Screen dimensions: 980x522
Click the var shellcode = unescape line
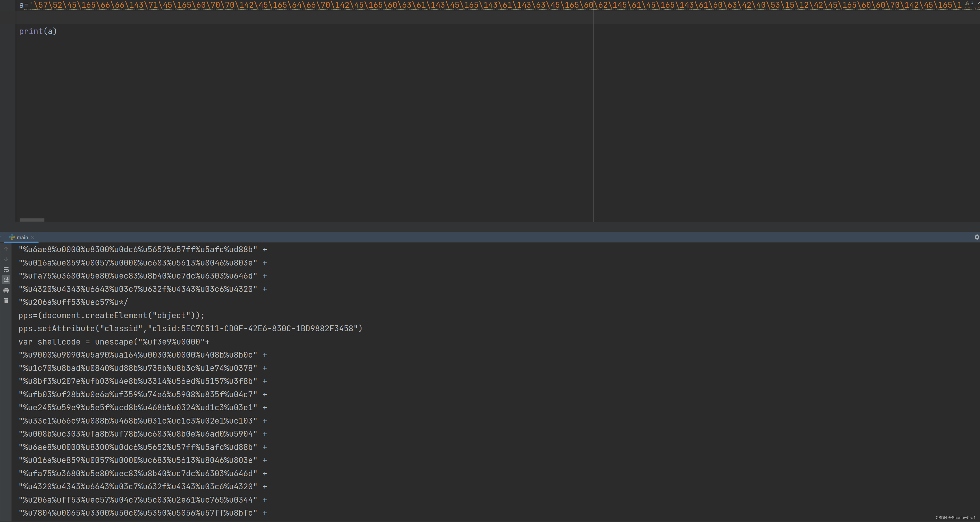click(x=114, y=342)
